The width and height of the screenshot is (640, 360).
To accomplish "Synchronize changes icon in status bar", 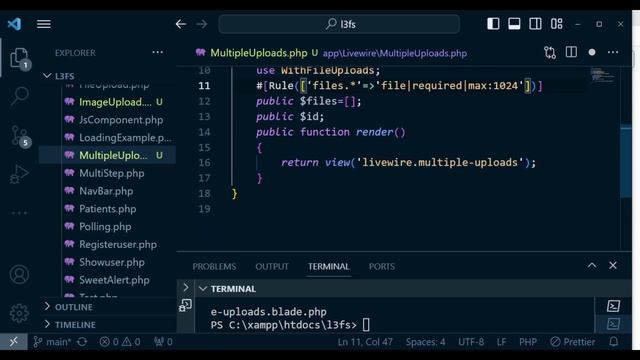I will (x=82, y=342).
